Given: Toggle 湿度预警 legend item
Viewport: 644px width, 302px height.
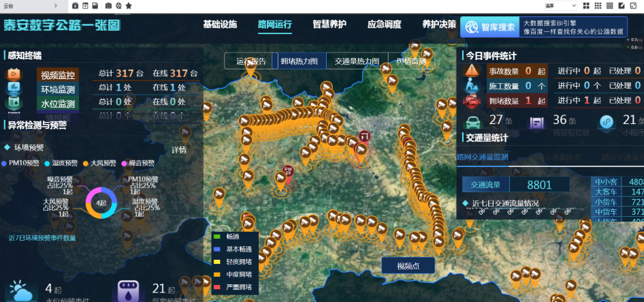Looking at the screenshot, I should (61, 164).
